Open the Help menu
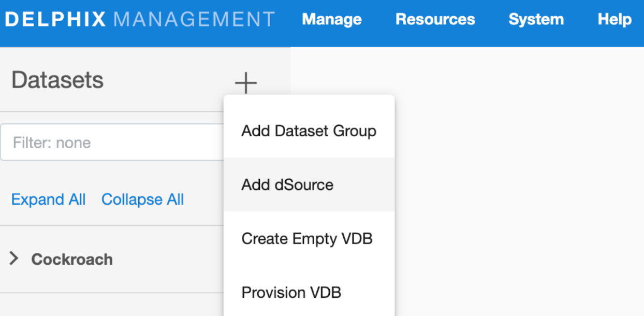The width and height of the screenshot is (644, 316). pos(614,19)
